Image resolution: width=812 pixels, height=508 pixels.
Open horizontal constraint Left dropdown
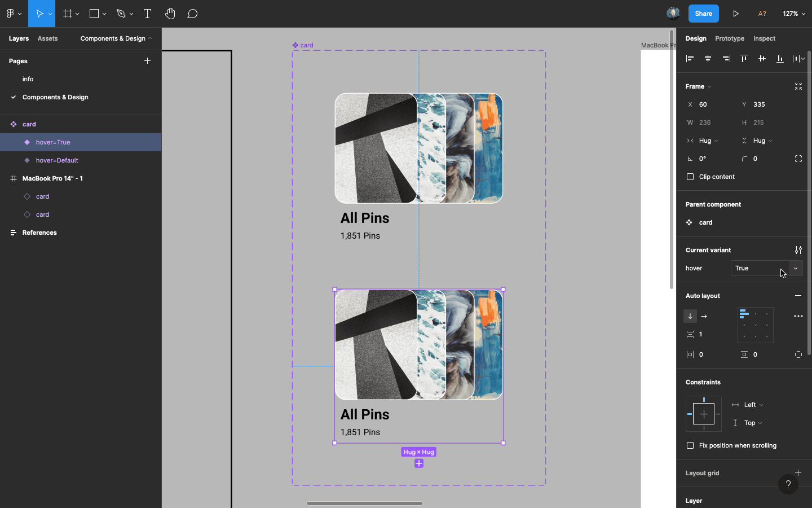753,405
